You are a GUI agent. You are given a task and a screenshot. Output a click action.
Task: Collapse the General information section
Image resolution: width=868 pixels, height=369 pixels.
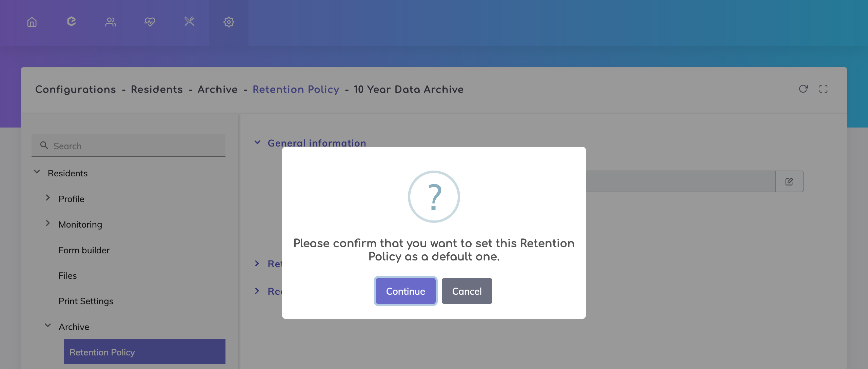pos(257,143)
